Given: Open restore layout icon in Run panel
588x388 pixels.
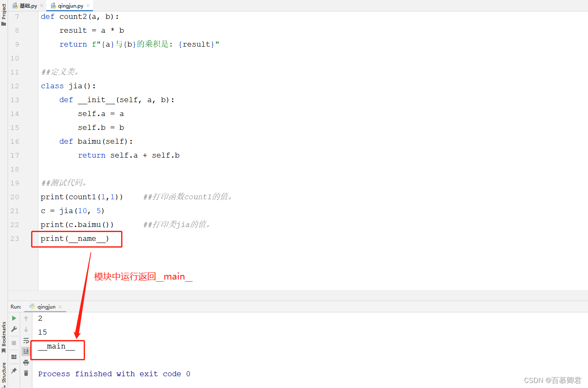Looking at the screenshot, I should point(14,357).
